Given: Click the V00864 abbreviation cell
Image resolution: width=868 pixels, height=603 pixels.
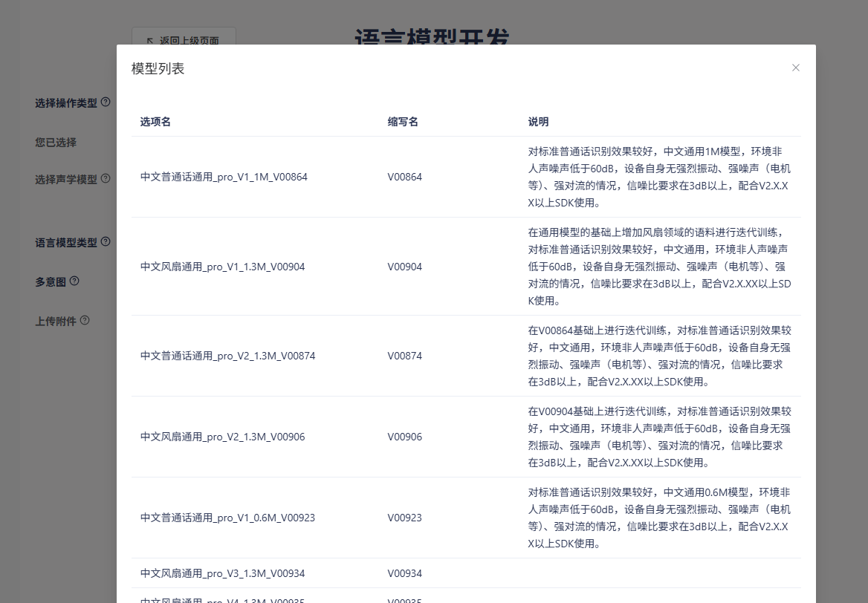Looking at the screenshot, I should tap(404, 177).
